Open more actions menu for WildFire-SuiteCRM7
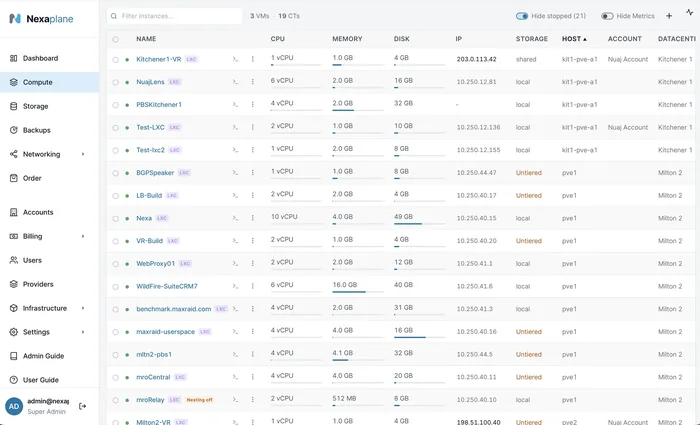This screenshot has height=425, width=700. (x=253, y=286)
